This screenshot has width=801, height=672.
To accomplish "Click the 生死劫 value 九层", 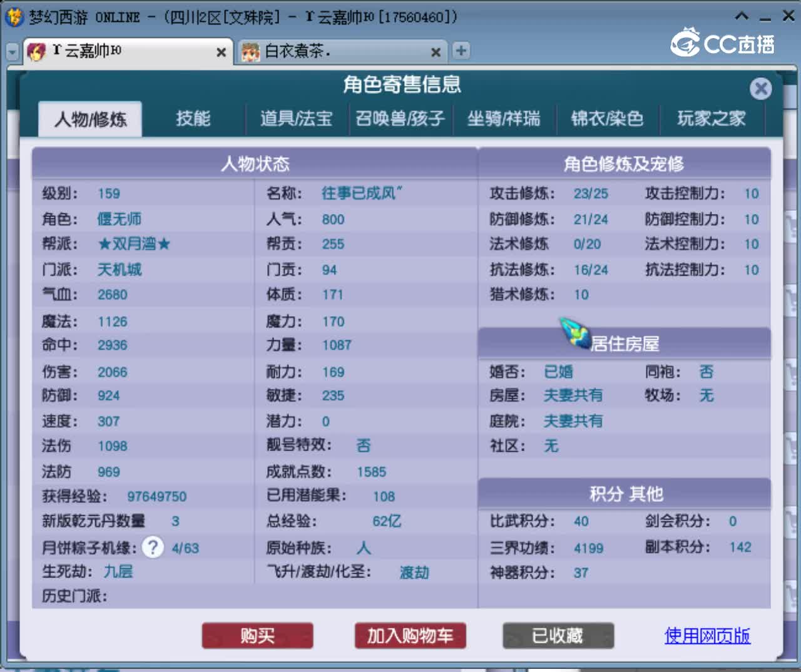I will pyautogui.click(x=118, y=571).
